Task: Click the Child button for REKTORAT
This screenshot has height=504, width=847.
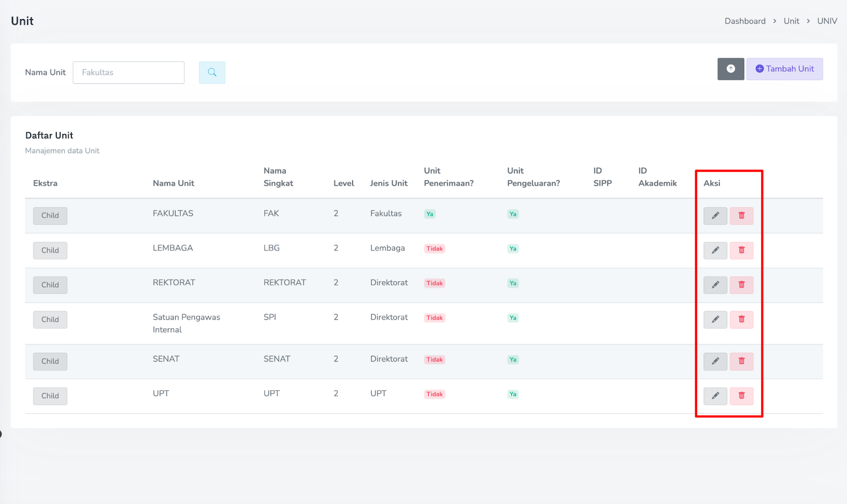Action: click(x=50, y=285)
